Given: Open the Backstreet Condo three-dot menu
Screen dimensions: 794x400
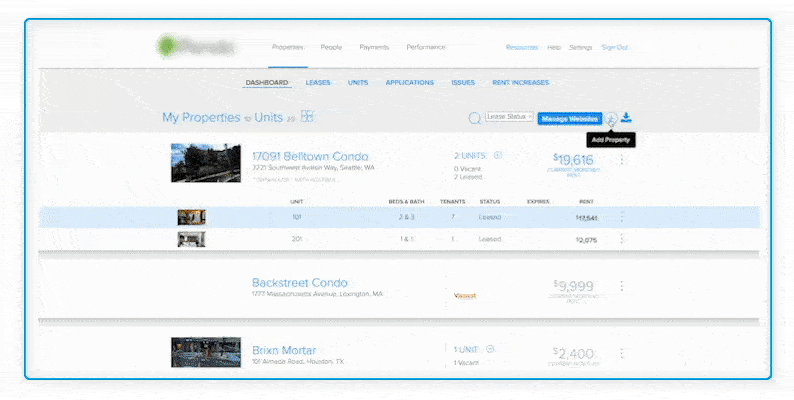Looking at the screenshot, I should (622, 286).
